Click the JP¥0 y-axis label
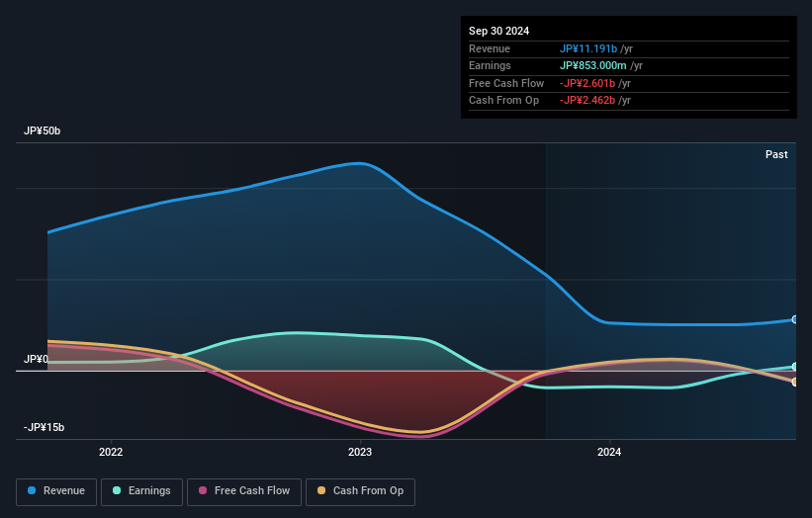The height and width of the screenshot is (518, 812). click(x=36, y=359)
